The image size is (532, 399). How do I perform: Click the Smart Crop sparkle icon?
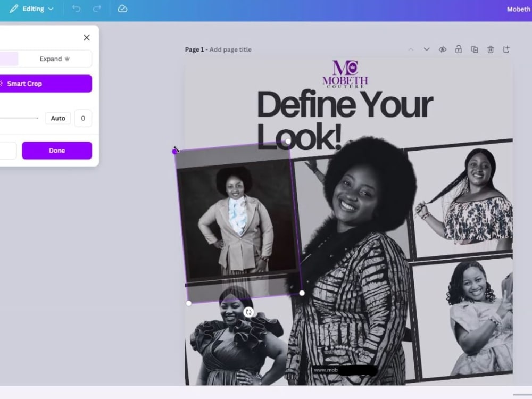[x=2, y=84]
